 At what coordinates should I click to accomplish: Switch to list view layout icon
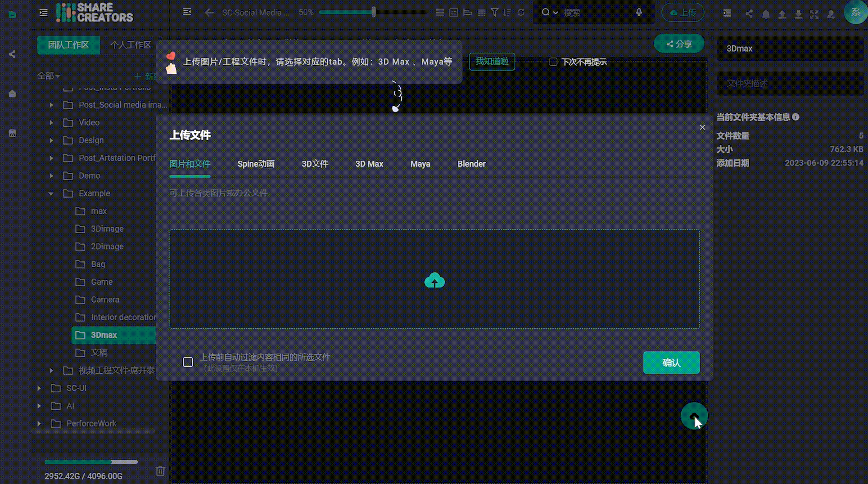[440, 13]
